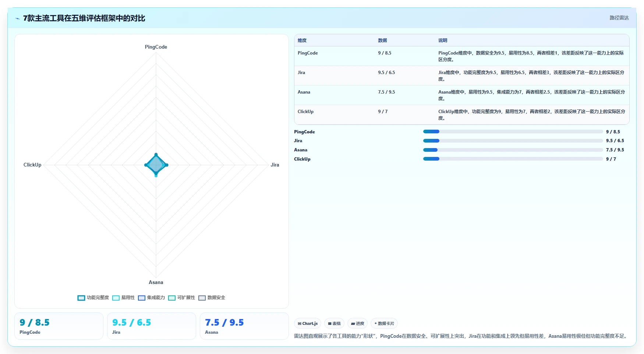Click the 数据卡片 tag
The width and height of the screenshot is (644, 354).
point(384,323)
